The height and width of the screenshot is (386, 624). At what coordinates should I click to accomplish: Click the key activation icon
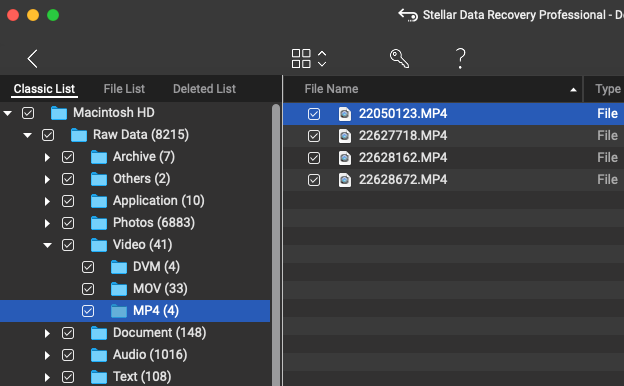399,58
